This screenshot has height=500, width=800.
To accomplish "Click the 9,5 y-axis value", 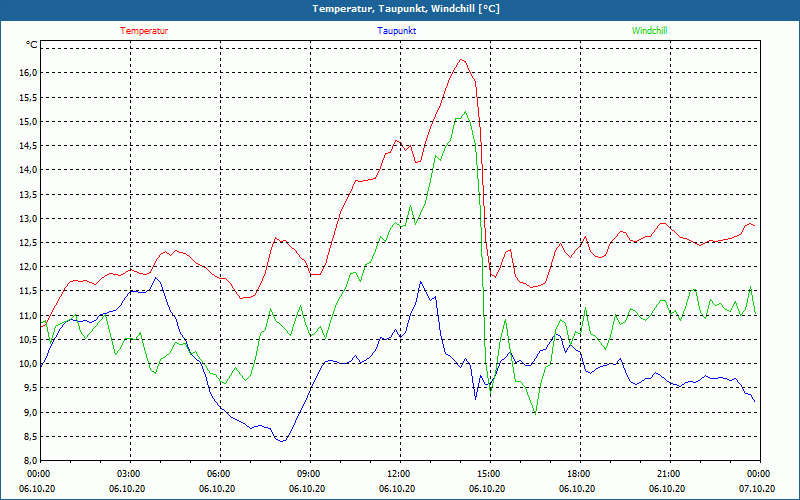I will 29,388.
